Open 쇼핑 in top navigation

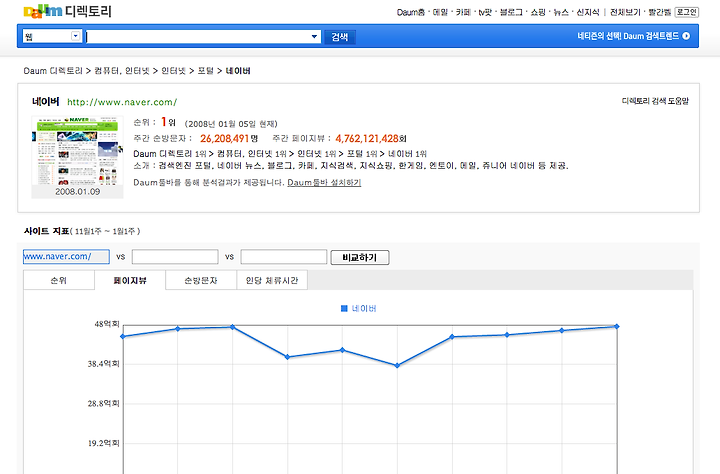[538, 12]
